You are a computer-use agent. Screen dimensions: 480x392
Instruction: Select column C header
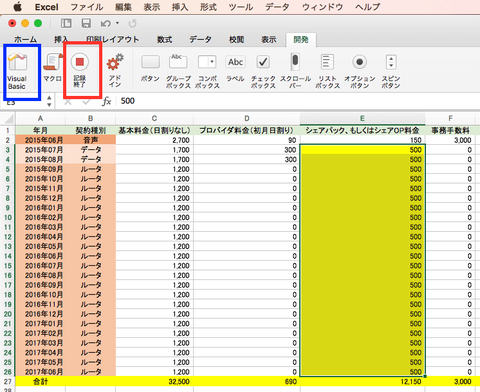point(154,119)
